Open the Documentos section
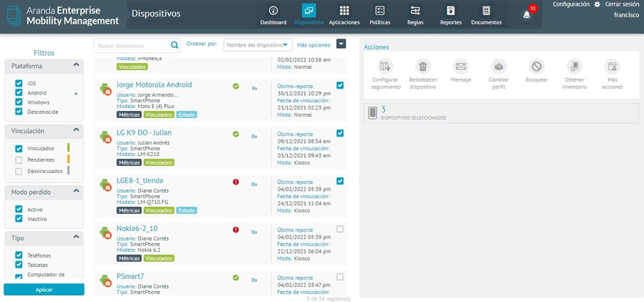 pyautogui.click(x=487, y=15)
